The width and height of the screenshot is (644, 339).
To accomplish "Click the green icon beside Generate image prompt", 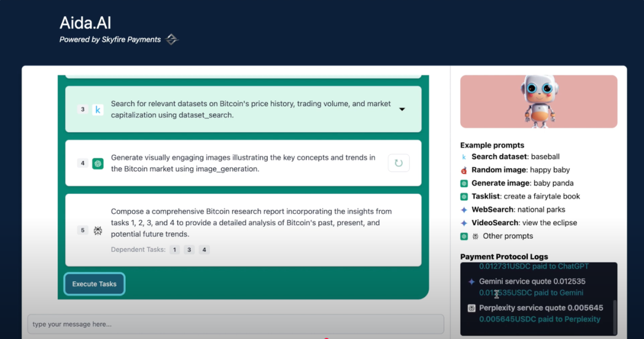I will [x=464, y=184].
